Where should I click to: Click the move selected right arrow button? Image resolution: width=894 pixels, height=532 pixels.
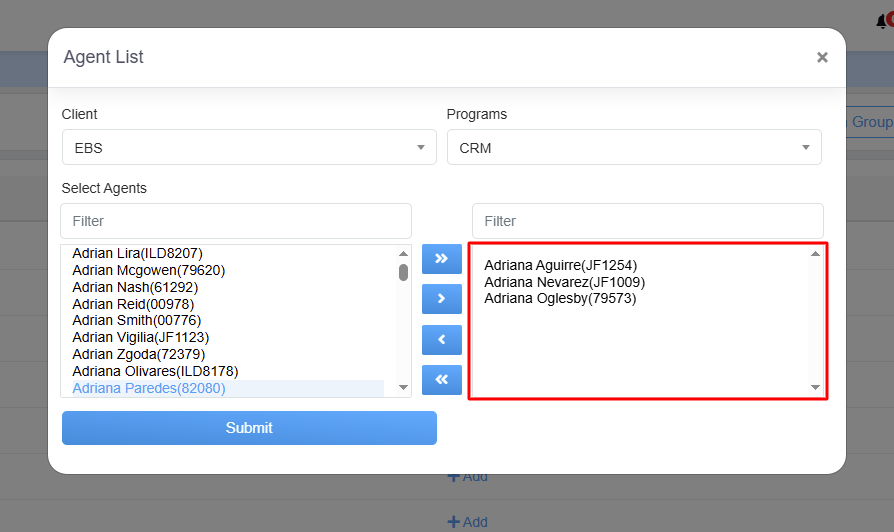pyautogui.click(x=441, y=299)
